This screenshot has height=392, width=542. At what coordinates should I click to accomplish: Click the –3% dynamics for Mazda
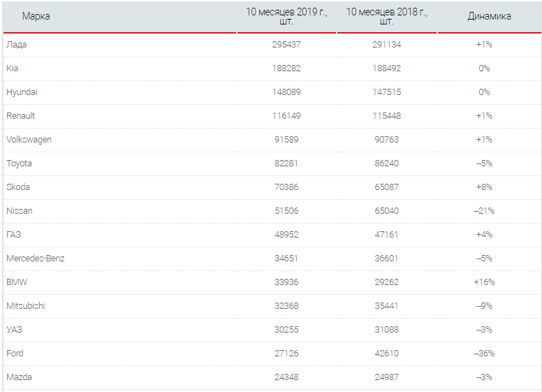tap(484, 377)
